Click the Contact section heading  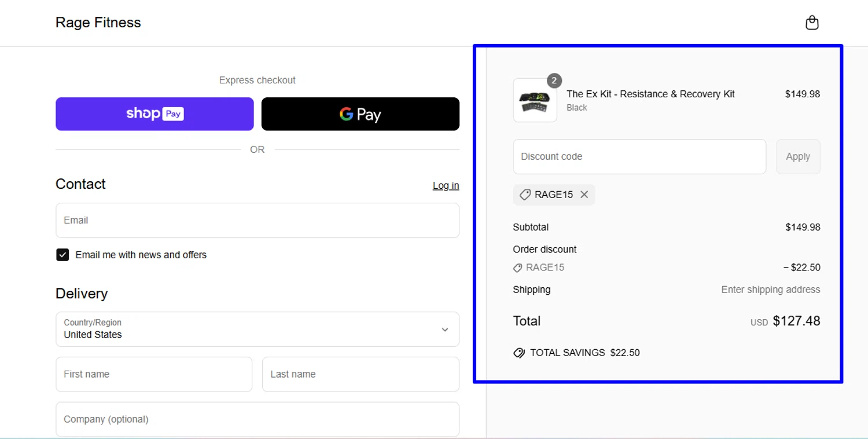(x=80, y=184)
